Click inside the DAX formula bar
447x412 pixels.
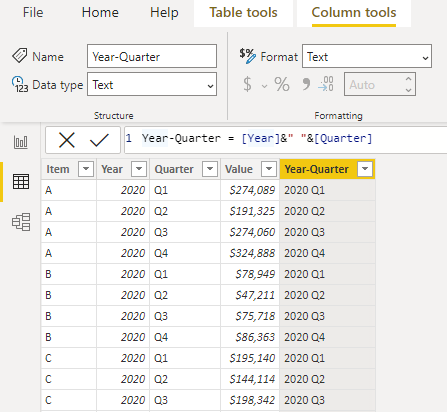click(285, 140)
